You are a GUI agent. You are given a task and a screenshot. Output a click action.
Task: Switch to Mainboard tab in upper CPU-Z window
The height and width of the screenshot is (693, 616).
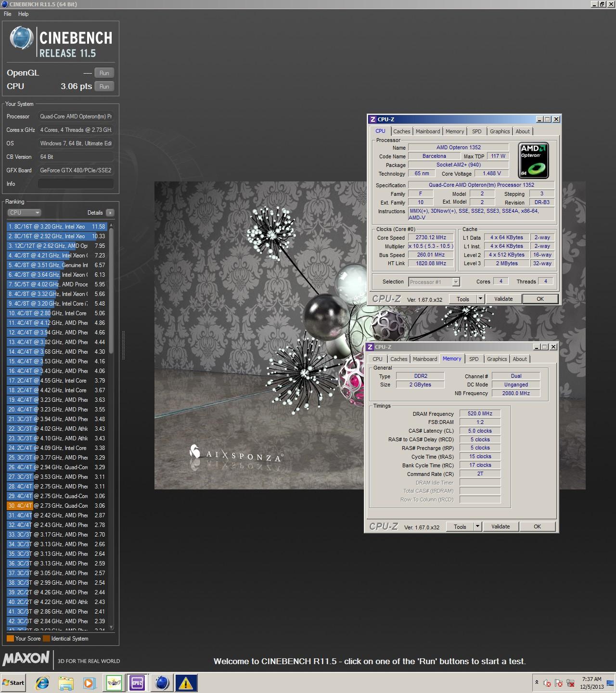[428, 131]
